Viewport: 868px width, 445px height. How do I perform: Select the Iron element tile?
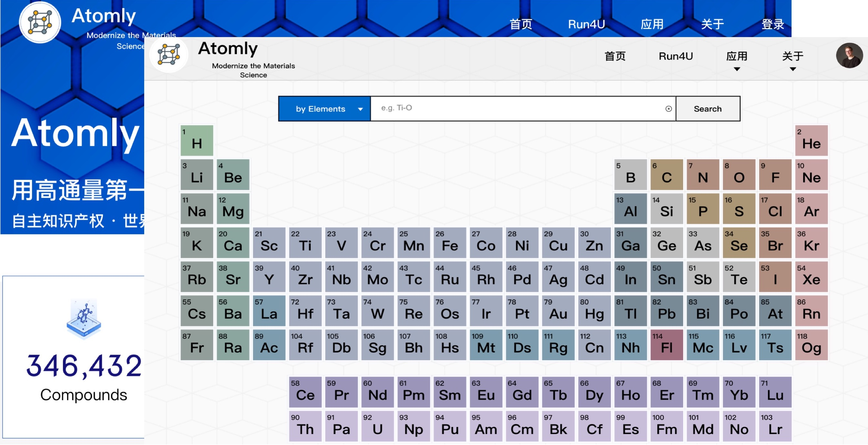[449, 242]
